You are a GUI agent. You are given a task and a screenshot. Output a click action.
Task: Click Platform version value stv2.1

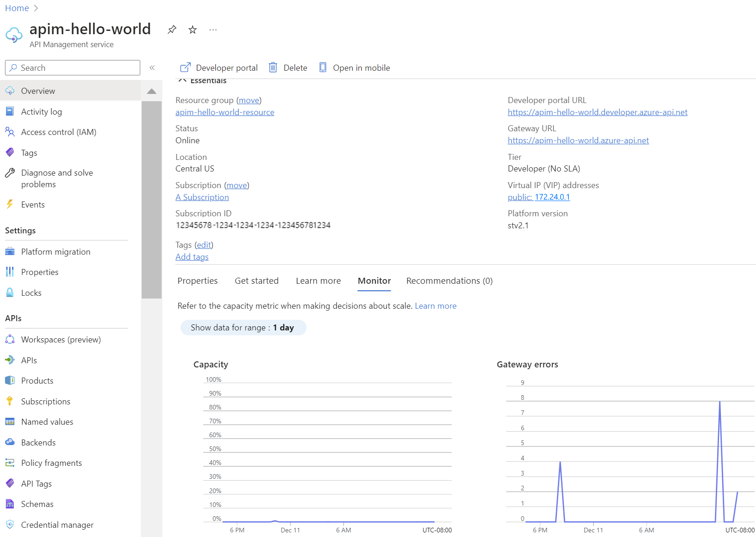click(x=518, y=226)
